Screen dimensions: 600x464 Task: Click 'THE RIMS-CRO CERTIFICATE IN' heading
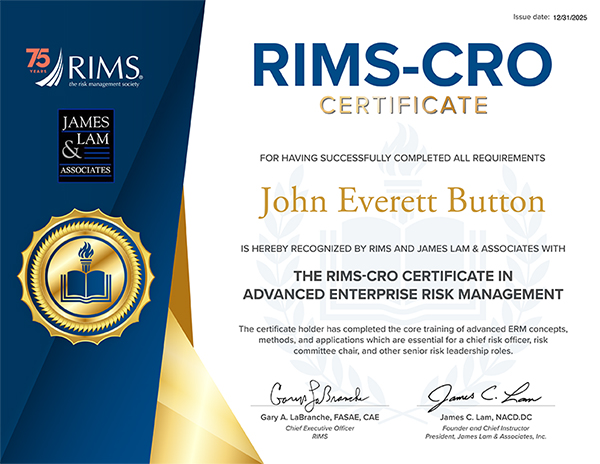403,276
